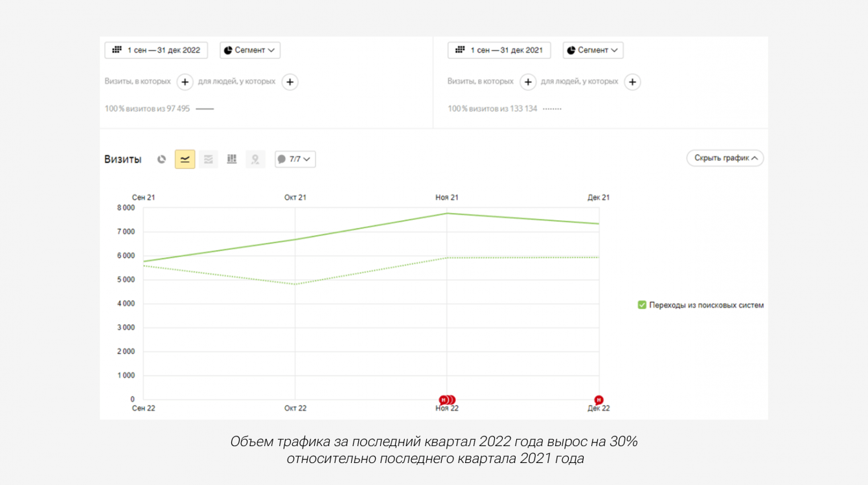868x485 pixels.
Task: Switch to stacked area chart view
Action: tap(208, 159)
